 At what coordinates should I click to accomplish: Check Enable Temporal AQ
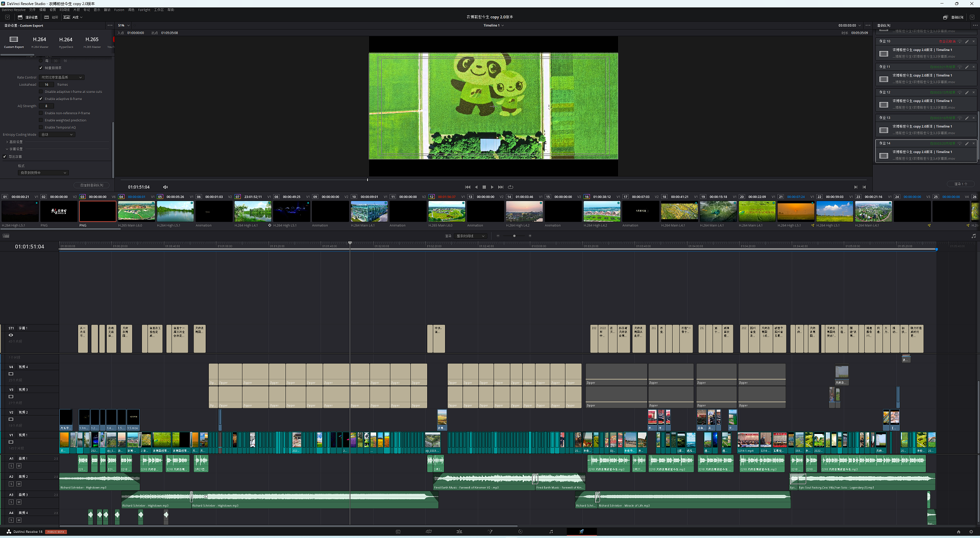click(41, 127)
